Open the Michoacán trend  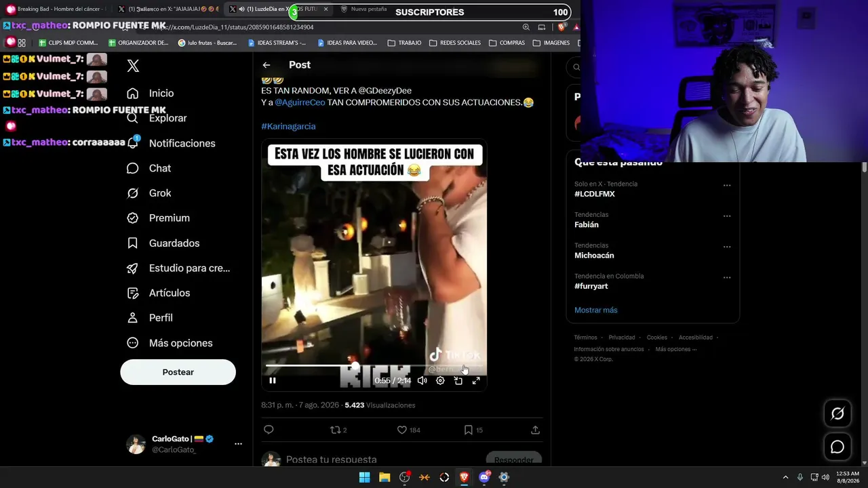(x=594, y=256)
